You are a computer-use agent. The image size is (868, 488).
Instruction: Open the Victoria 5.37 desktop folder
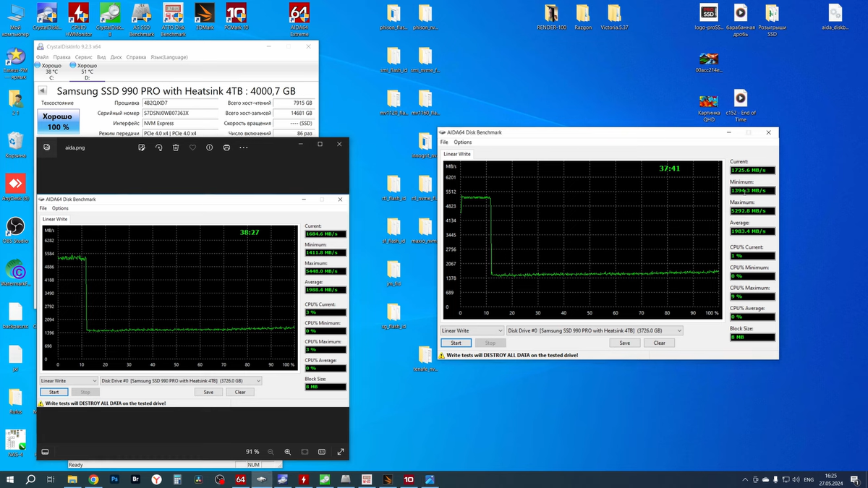[x=614, y=17]
